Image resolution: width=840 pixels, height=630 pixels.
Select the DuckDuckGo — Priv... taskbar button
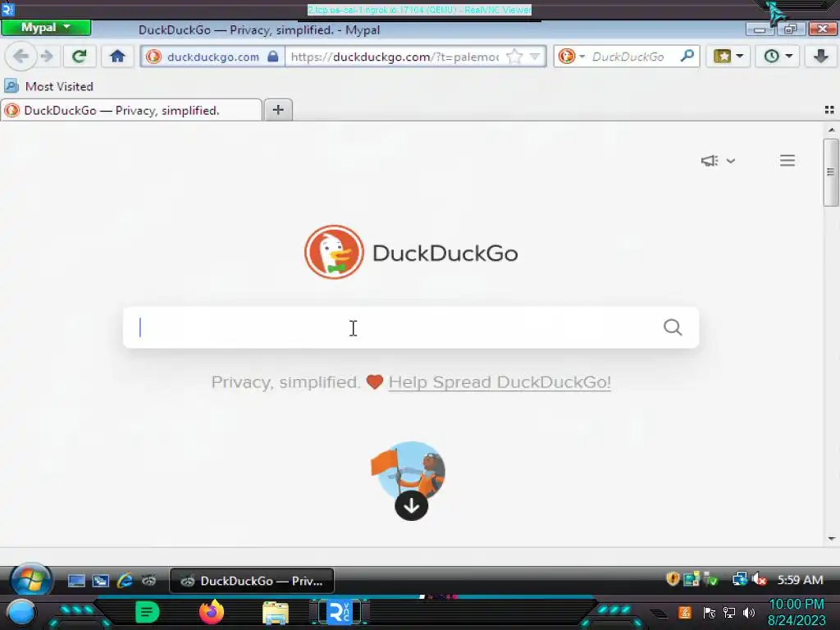click(x=252, y=581)
